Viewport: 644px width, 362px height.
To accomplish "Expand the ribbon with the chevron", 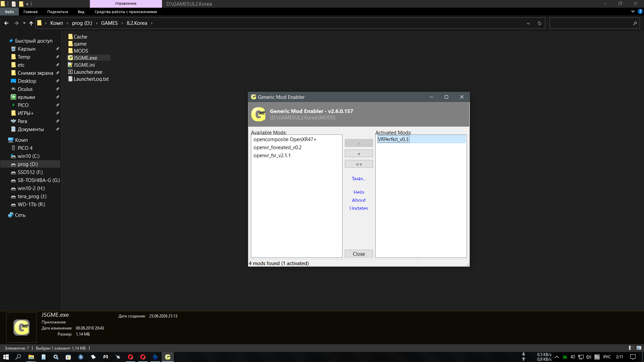I will pos(633,11).
